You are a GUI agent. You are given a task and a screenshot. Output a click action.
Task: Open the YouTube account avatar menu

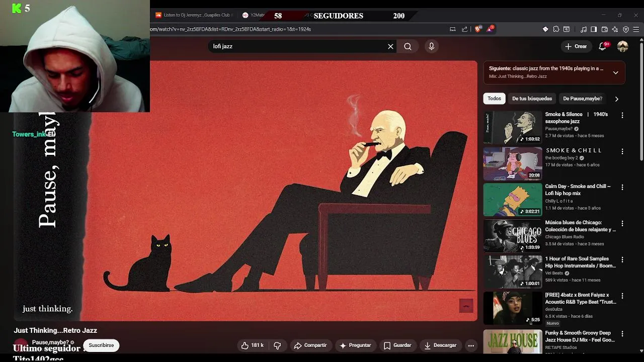[623, 46]
